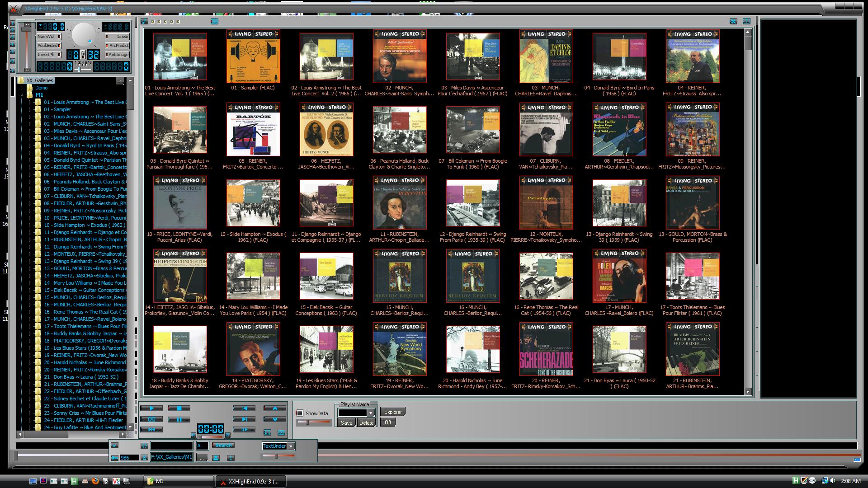This screenshot has height=488, width=868.
Task: Open the volume tray icon
Action: click(833, 481)
